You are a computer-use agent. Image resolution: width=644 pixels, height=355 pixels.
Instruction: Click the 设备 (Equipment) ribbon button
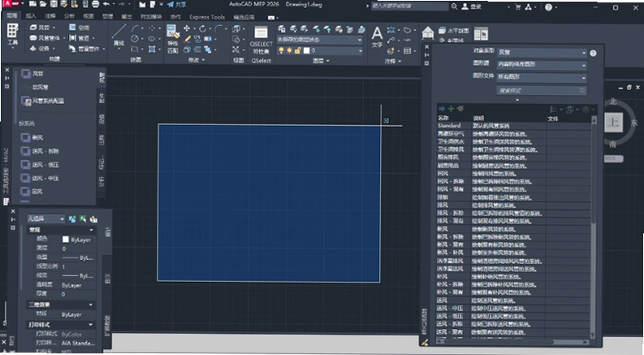(41, 49)
